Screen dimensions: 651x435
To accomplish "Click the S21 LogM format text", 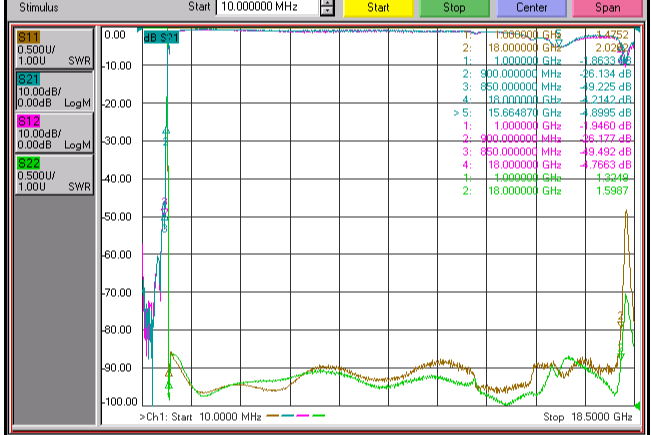I will pos(77,103).
